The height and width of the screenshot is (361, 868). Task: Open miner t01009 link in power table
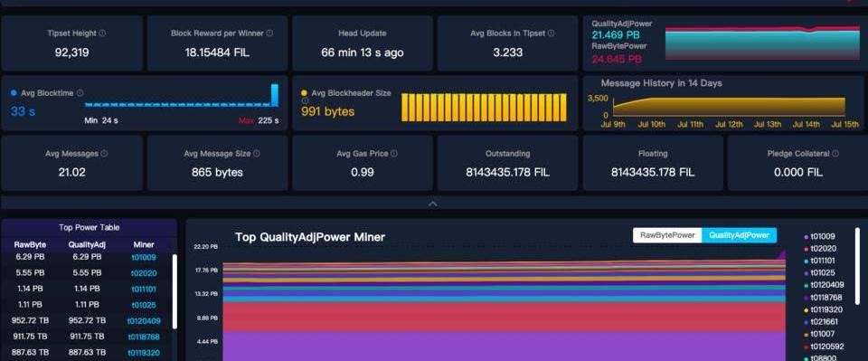144,258
